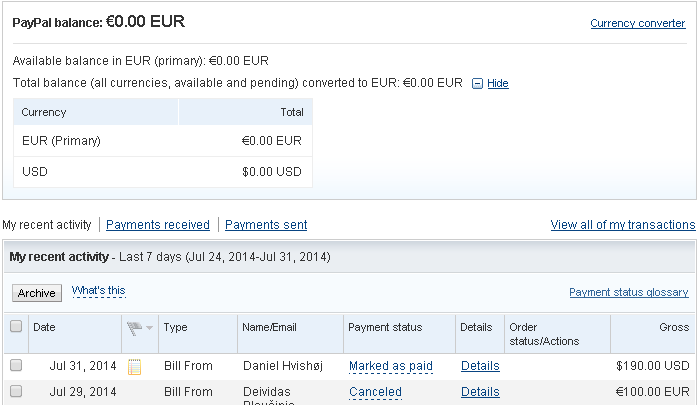This screenshot has height=405, width=698.
Task: Open the Currency converter link
Action: point(638,23)
